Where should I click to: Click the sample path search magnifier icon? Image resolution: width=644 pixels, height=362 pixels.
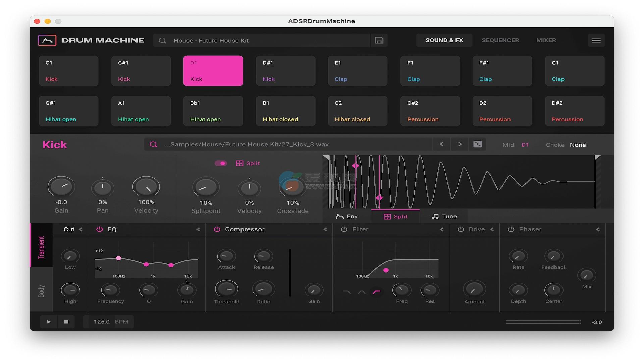coord(153,144)
